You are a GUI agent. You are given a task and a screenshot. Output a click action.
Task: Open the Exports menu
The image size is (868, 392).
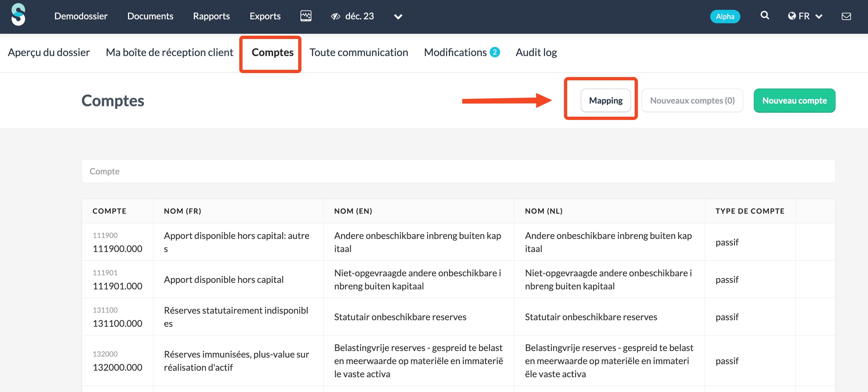click(x=265, y=16)
